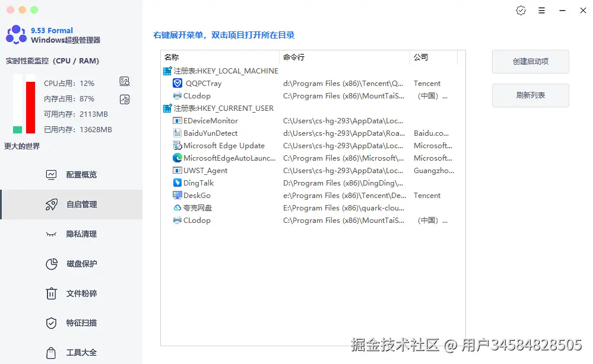Click the BaiduYunDetect document icon
This screenshot has width=593, height=364.
[x=177, y=133]
